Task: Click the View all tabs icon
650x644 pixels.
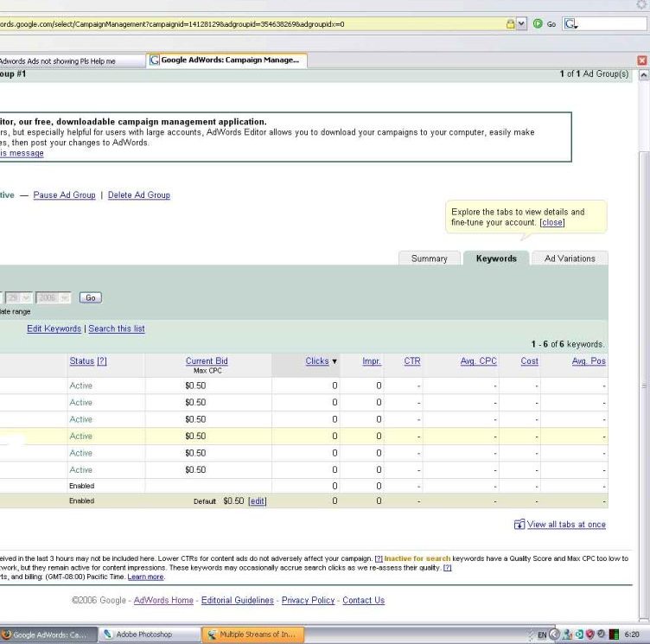Action: pyautogui.click(x=519, y=524)
